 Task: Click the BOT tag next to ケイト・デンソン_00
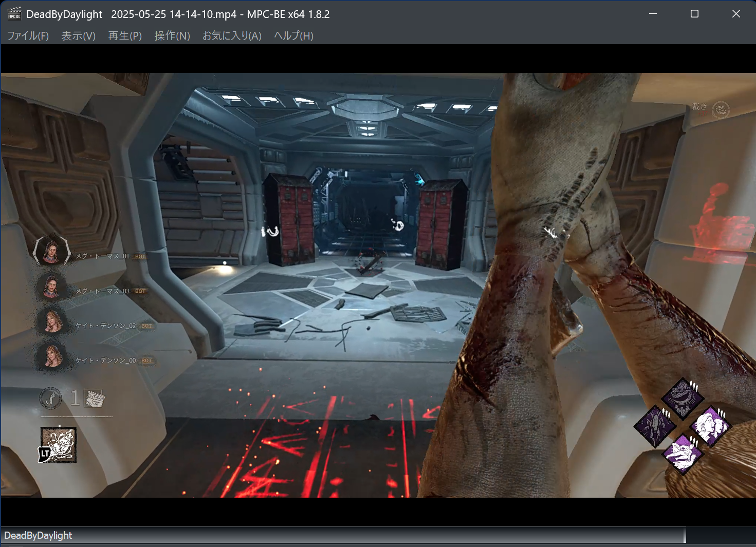coord(146,361)
